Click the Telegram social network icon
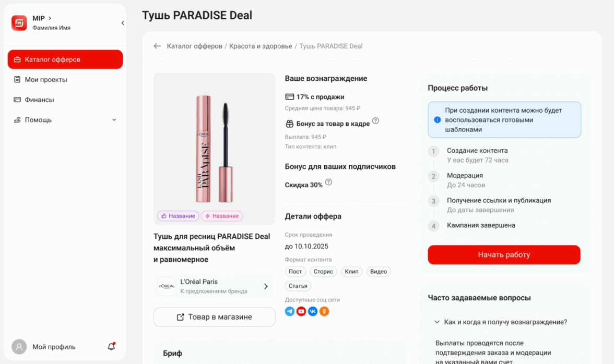 pyautogui.click(x=290, y=311)
